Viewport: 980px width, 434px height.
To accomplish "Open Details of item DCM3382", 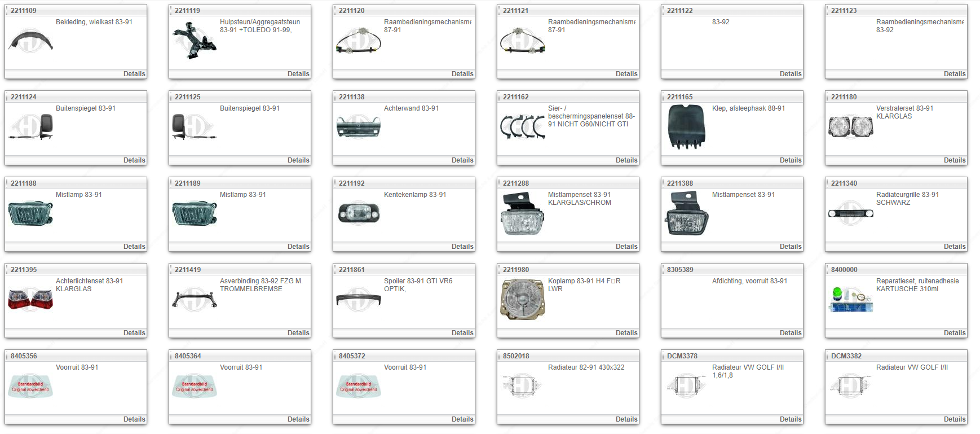I will tap(954, 419).
